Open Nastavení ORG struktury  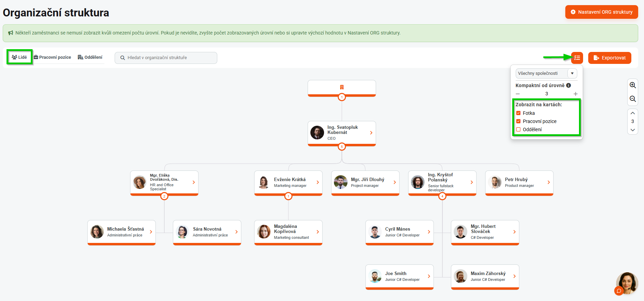601,12
